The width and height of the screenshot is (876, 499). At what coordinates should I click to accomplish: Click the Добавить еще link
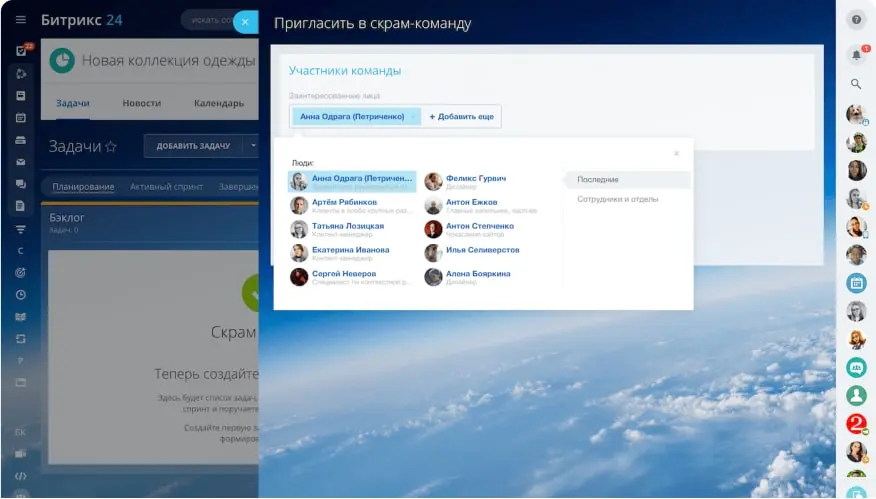[462, 117]
